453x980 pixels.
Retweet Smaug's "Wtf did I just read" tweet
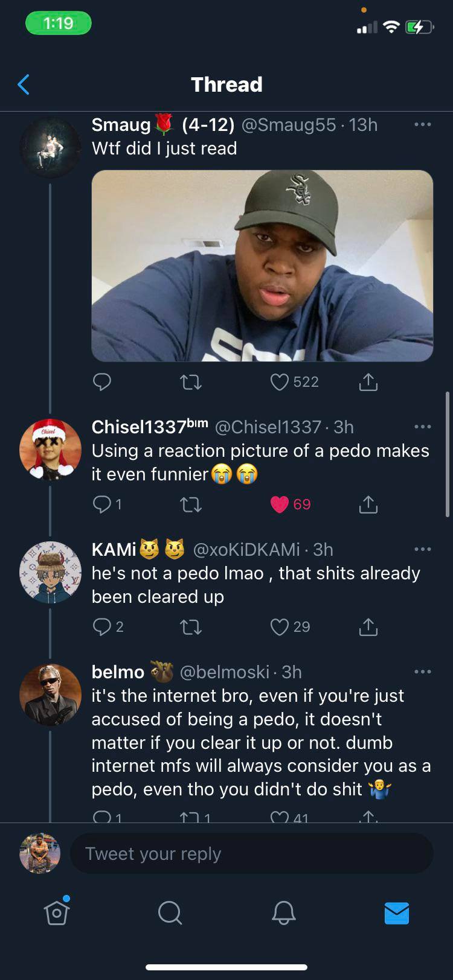coord(191,382)
